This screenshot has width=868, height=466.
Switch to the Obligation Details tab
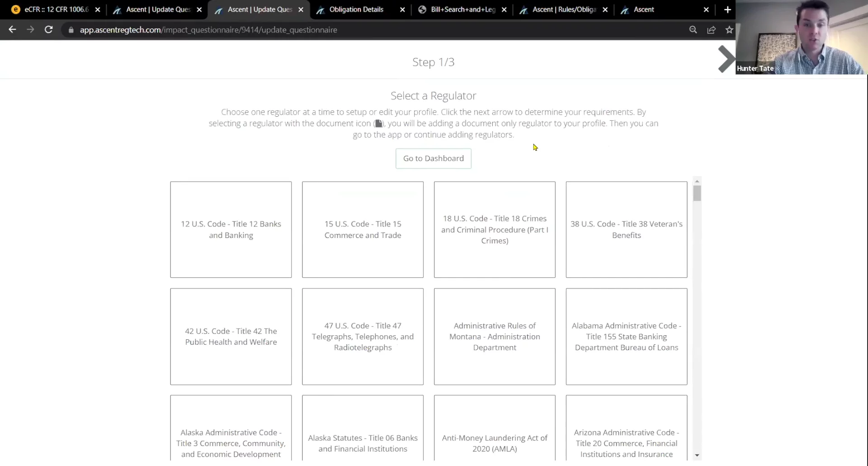pos(356,10)
